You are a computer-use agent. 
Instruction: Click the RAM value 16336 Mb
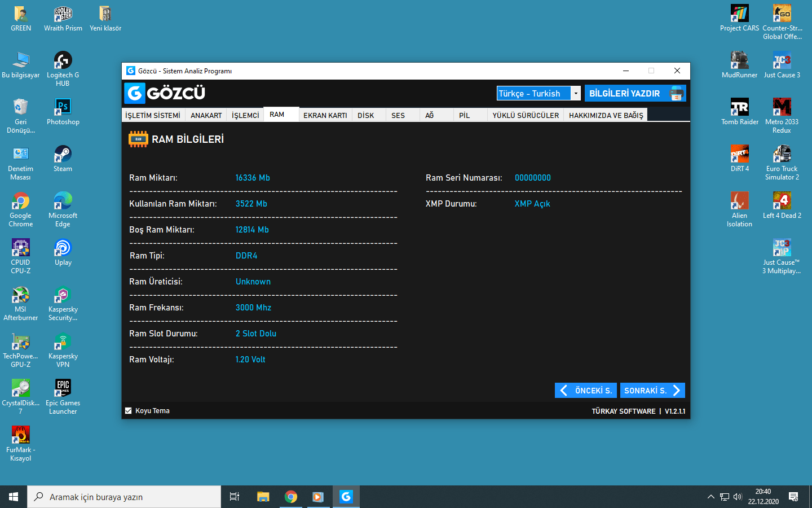click(253, 178)
